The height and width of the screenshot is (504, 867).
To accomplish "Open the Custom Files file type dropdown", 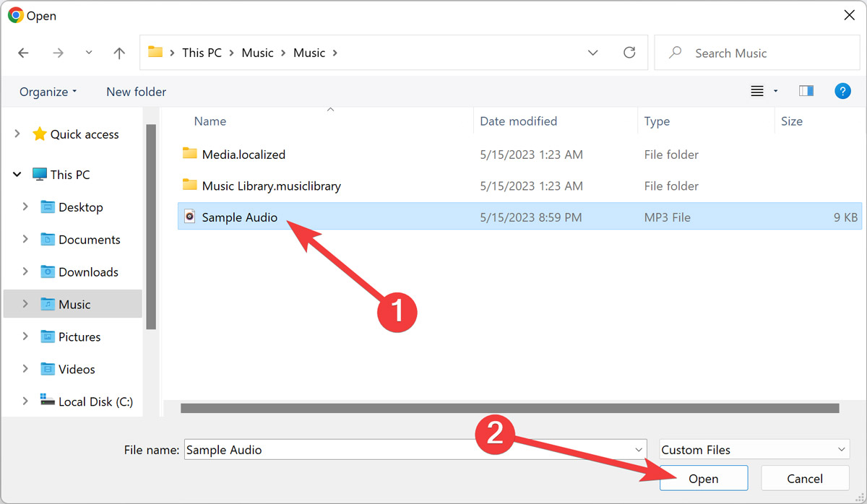I will (754, 449).
